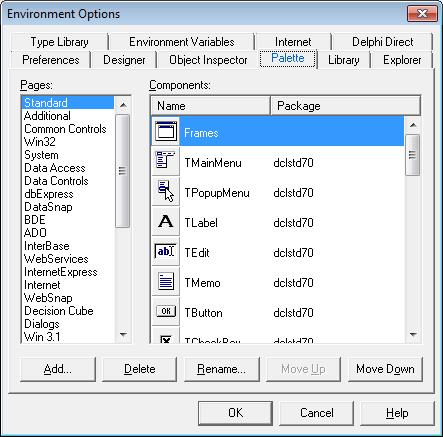Click the Move Down button
This screenshot has height=437, width=443.
(x=385, y=369)
